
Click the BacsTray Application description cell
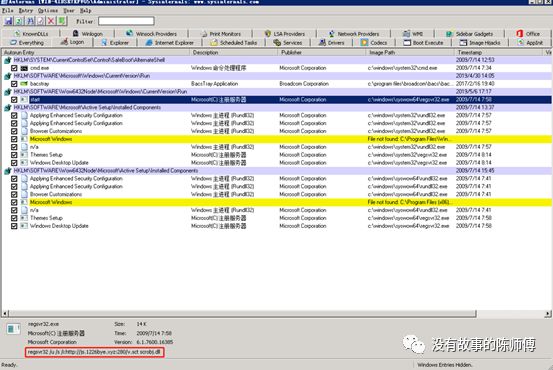[x=215, y=84]
